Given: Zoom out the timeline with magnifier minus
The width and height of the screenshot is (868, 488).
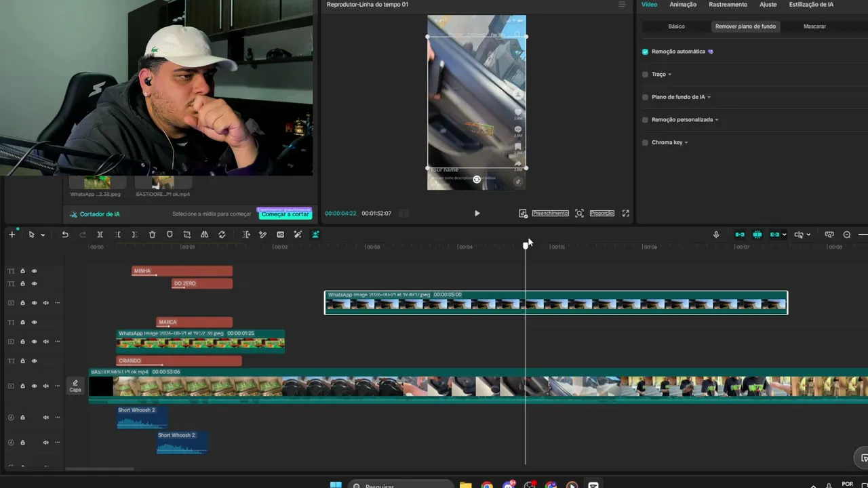Looking at the screenshot, I should pos(847,235).
